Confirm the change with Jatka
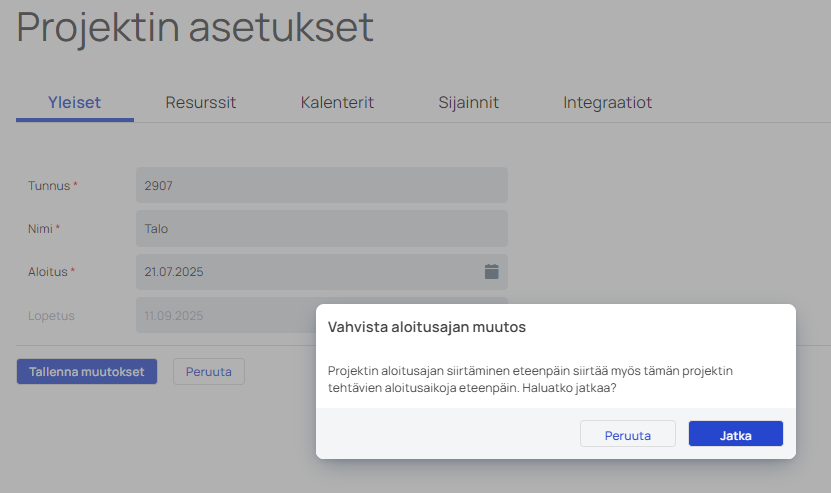The width and height of the screenshot is (831, 493). pyautogui.click(x=735, y=434)
